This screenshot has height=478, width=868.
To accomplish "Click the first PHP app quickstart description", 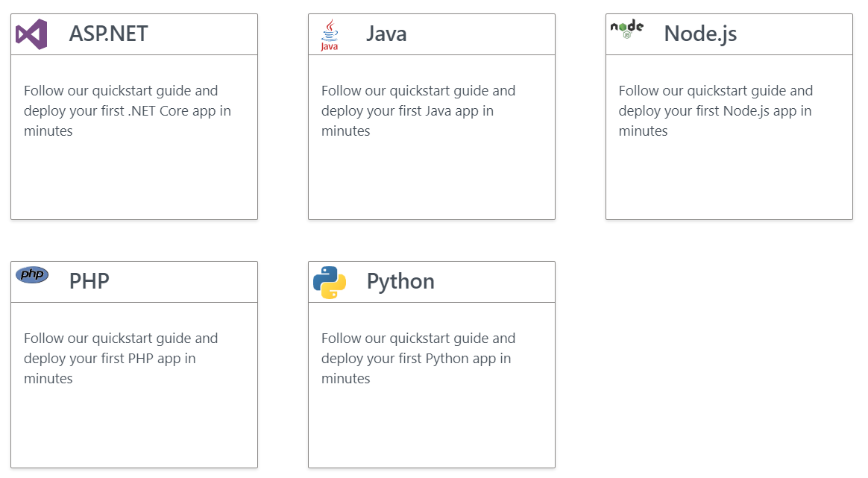I will coord(121,359).
